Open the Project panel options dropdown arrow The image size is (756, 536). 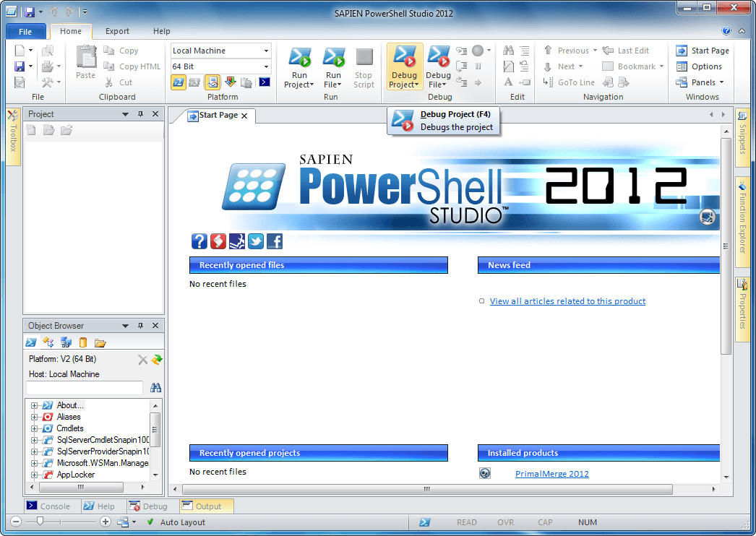click(125, 114)
